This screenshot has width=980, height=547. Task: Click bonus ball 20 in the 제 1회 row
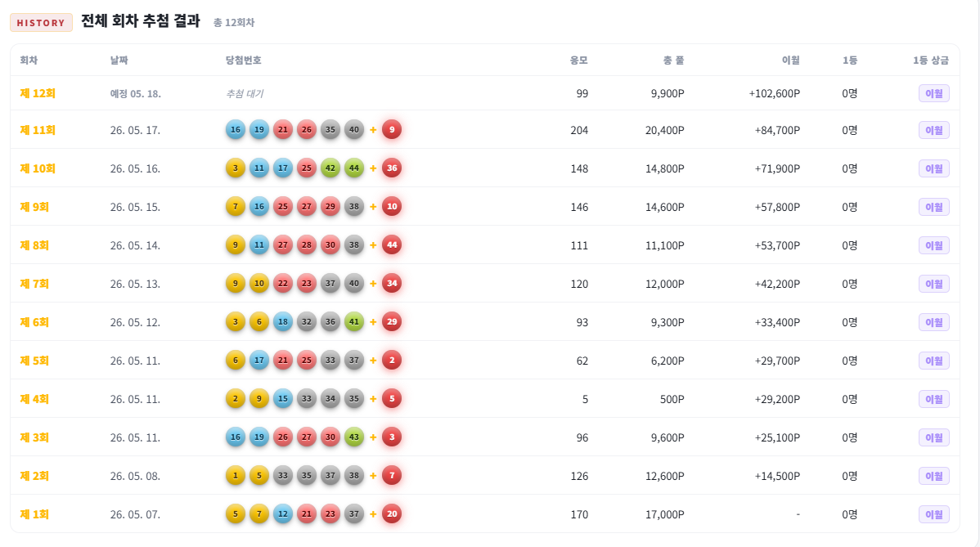click(x=392, y=514)
